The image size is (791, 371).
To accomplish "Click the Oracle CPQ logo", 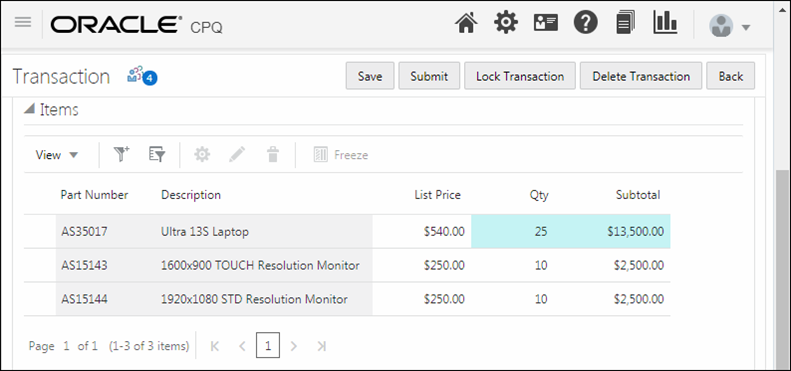I will pyautogui.click(x=136, y=25).
